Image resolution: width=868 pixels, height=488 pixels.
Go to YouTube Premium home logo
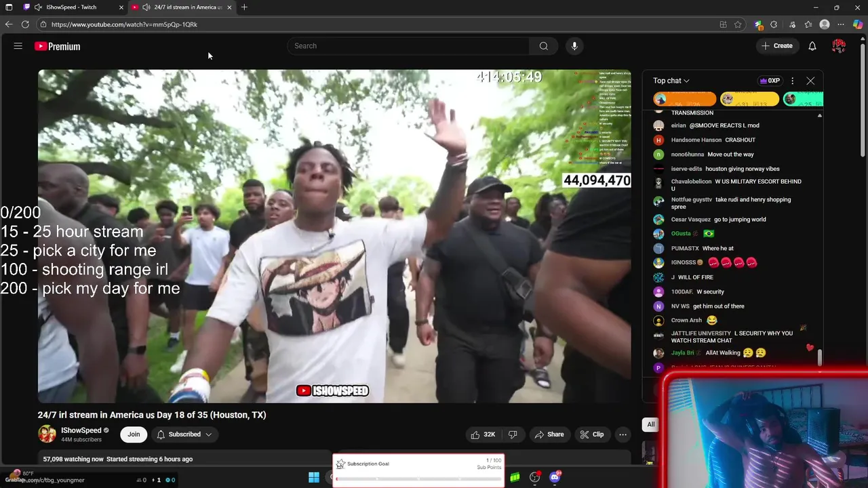[x=57, y=46]
